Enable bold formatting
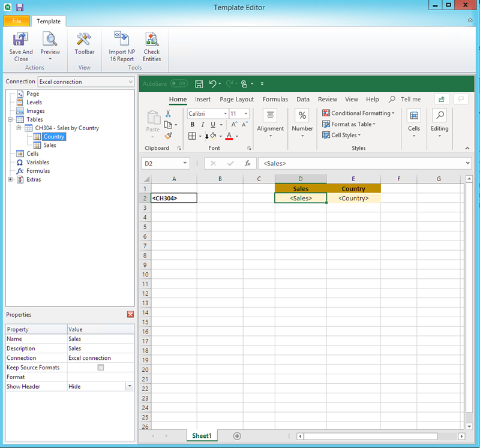 [192, 124]
